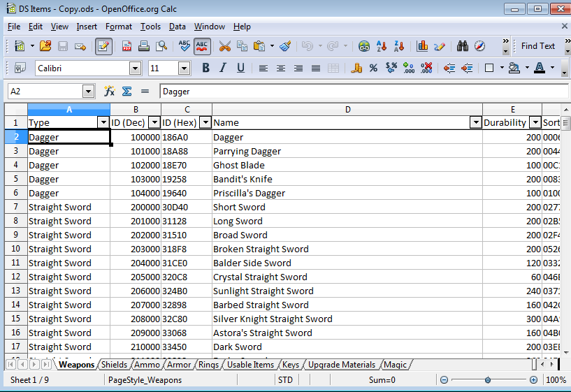This screenshot has width=571, height=392.
Task: Open ID (Hex) column filter dropdown
Action: pos(205,123)
